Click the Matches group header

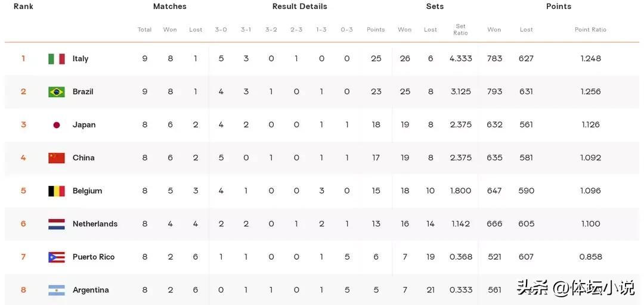pyautogui.click(x=169, y=6)
